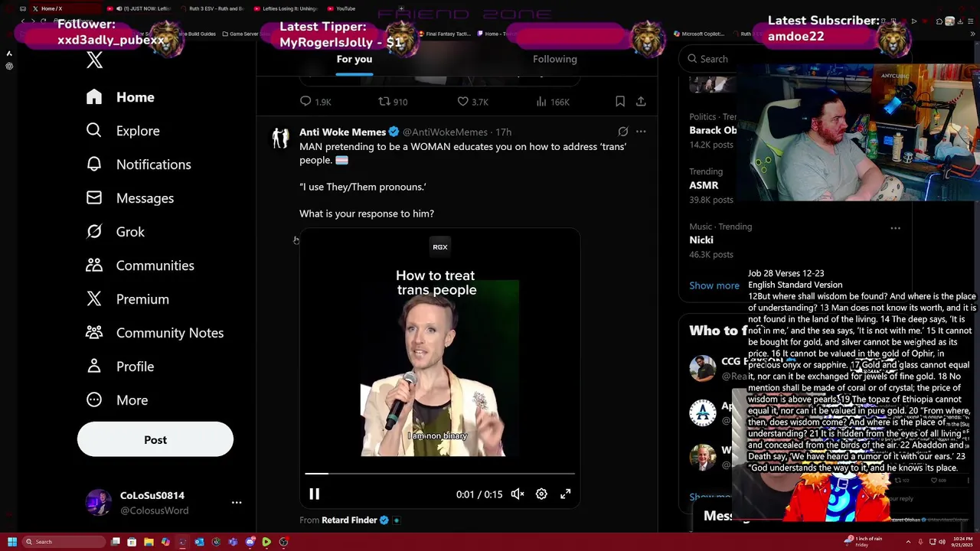Bookmark the post above Anti Woke Memes
Image resolution: width=980 pixels, height=551 pixels.
[x=620, y=102]
